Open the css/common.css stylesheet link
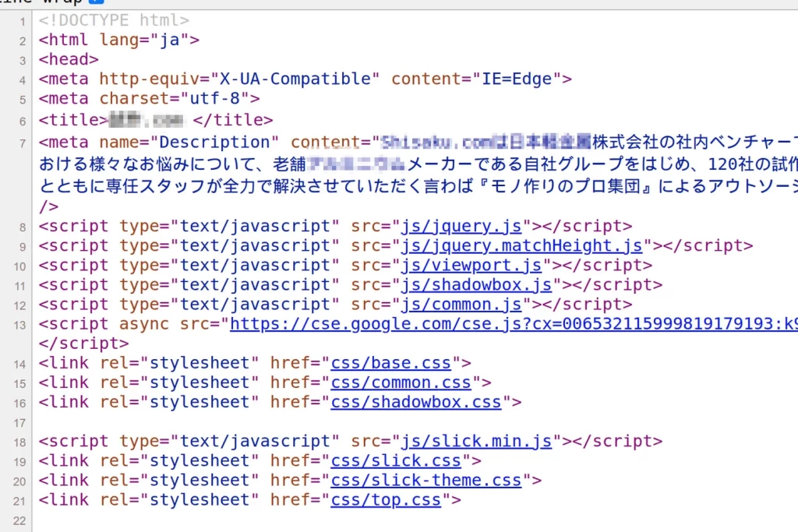Image resolution: width=798 pixels, height=532 pixels. coord(401,382)
